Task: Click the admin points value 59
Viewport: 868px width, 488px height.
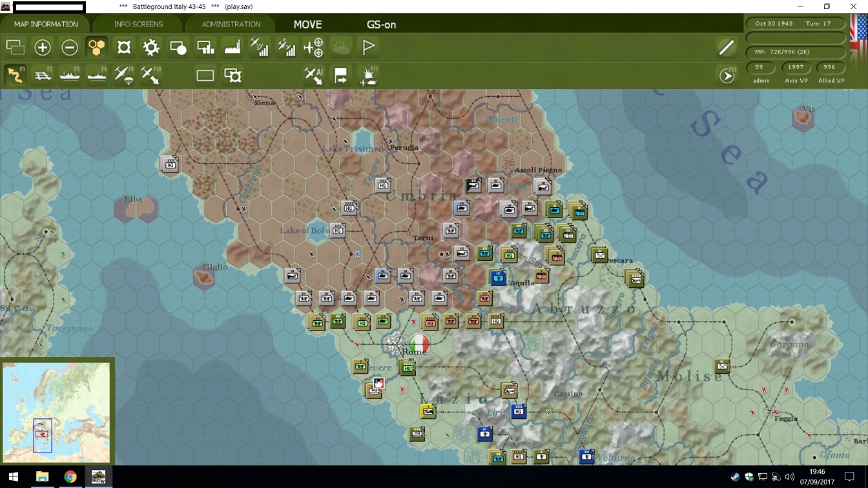Action: pyautogui.click(x=759, y=67)
